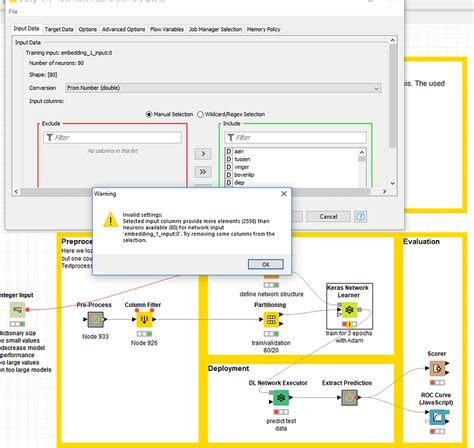This screenshot has height=448, width=474.
Task: Click the Pre-Process metanode icon
Action: pyautogui.click(x=95, y=319)
